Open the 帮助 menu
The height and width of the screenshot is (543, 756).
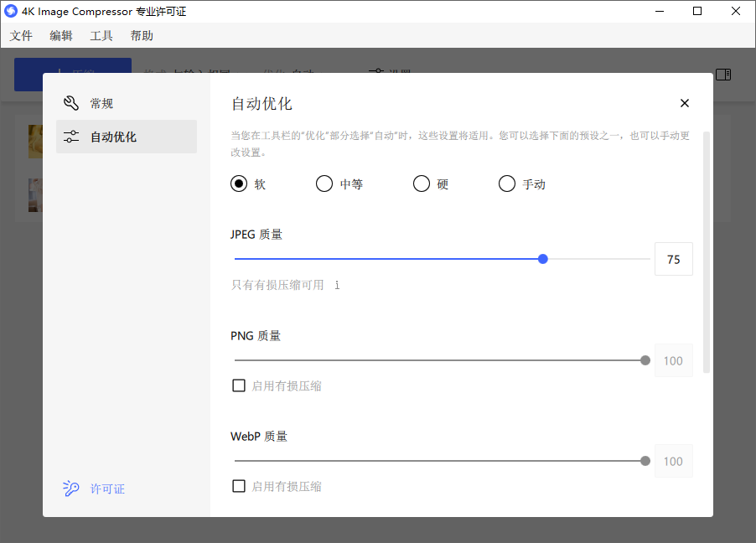tap(142, 36)
